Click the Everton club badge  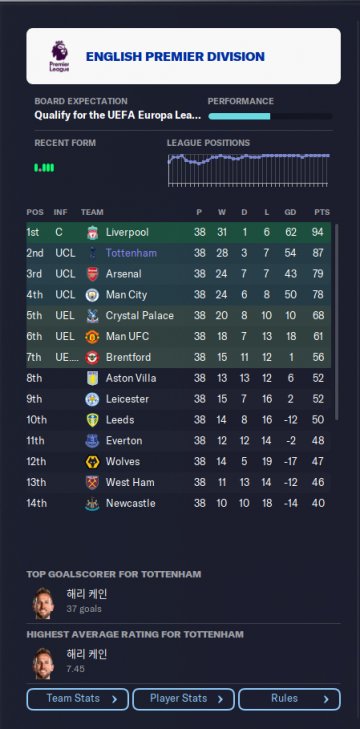(x=93, y=441)
